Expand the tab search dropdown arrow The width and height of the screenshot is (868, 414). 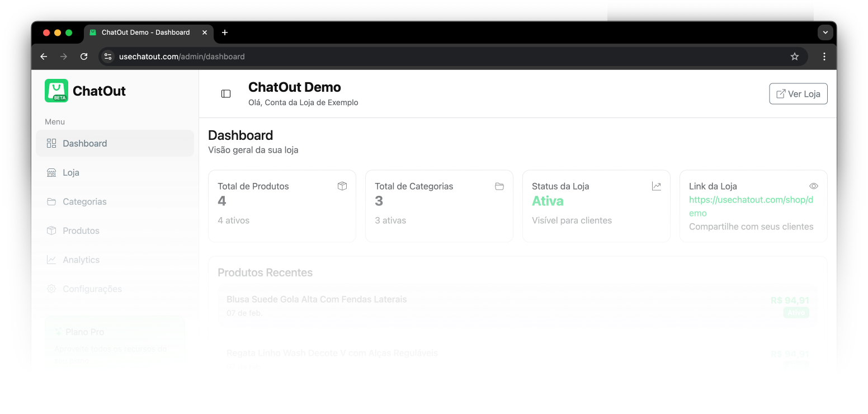tap(825, 32)
